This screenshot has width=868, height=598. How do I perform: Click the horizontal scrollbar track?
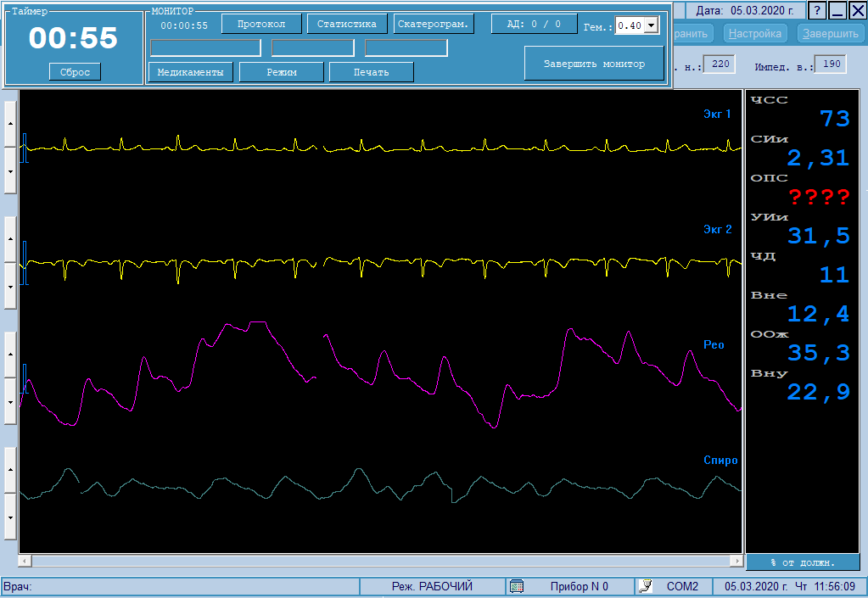381,561
